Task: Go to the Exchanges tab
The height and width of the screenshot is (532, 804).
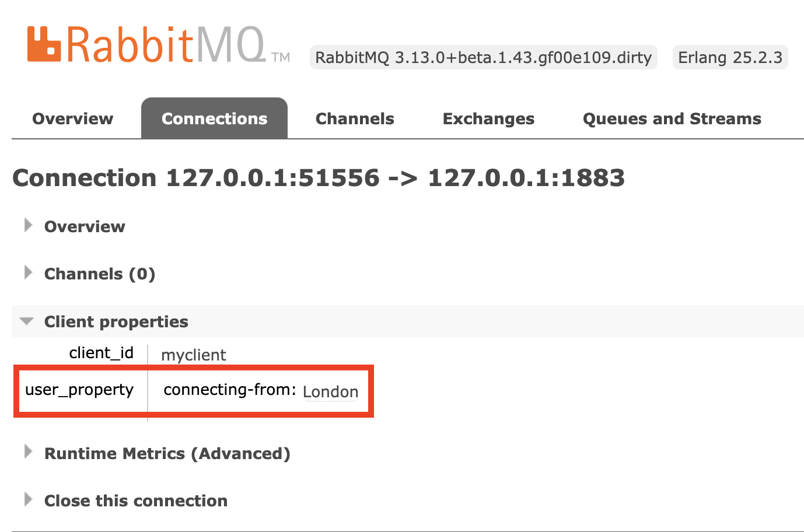Action: [488, 119]
